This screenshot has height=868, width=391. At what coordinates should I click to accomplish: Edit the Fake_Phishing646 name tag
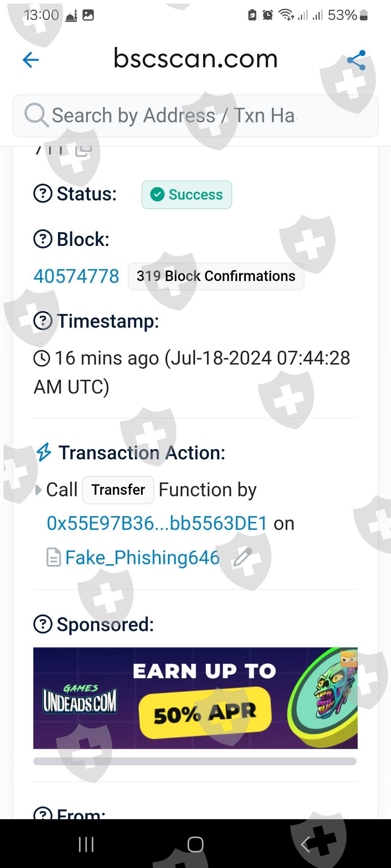click(242, 557)
